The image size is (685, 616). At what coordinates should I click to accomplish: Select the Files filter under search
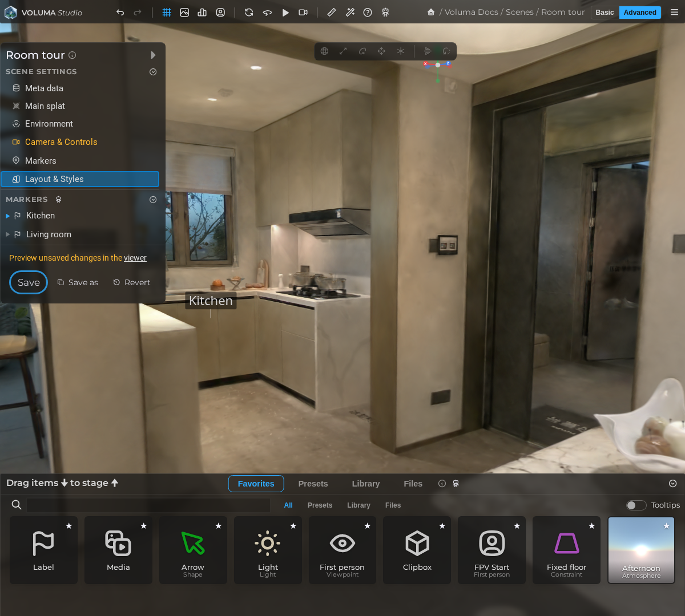pyautogui.click(x=393, y=505)
